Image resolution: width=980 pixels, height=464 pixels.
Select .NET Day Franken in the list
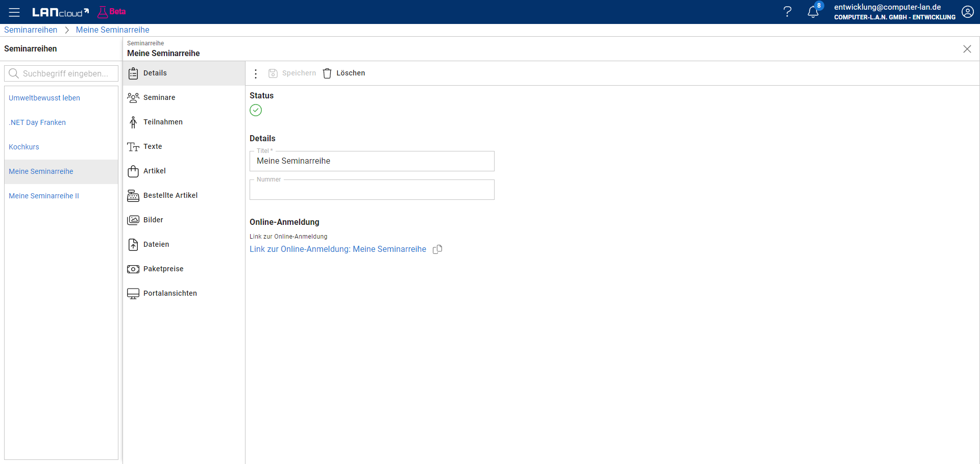tap(61, 122)
